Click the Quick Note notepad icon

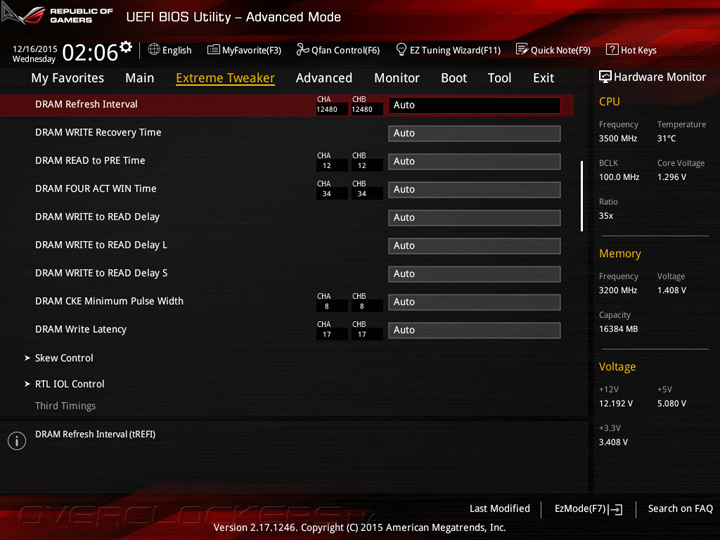[x=522, y=49]
